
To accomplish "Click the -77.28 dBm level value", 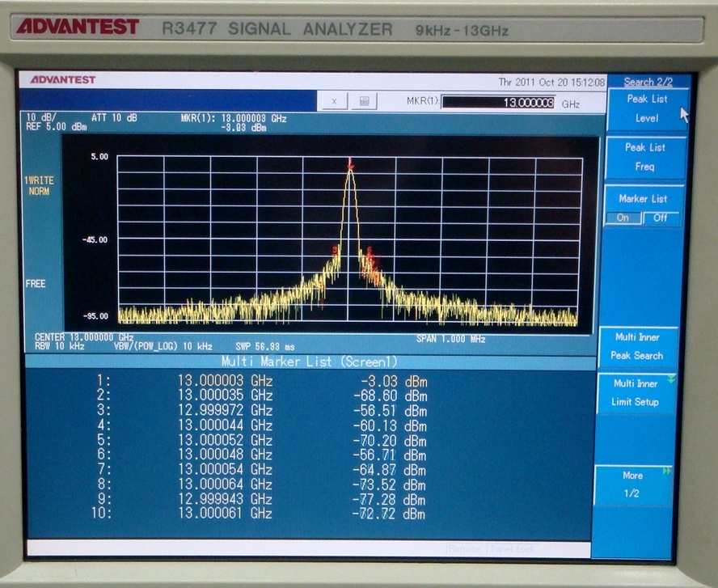I will pos(391,500).
